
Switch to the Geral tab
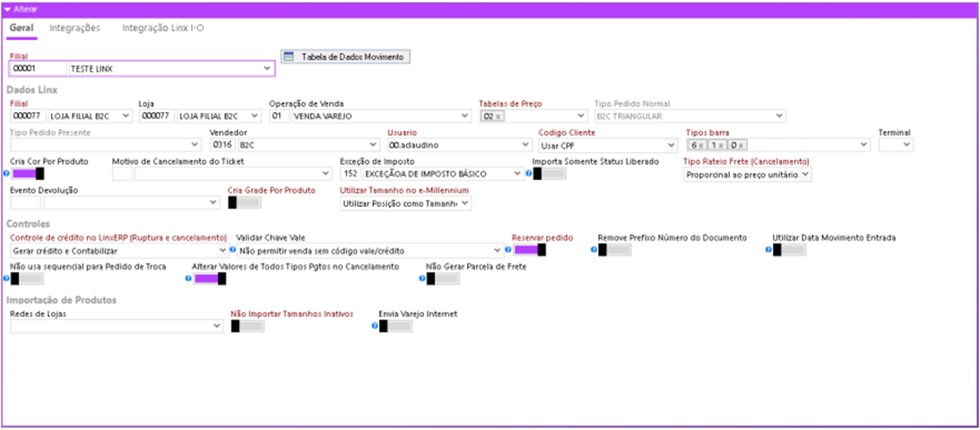click(22, 28)
